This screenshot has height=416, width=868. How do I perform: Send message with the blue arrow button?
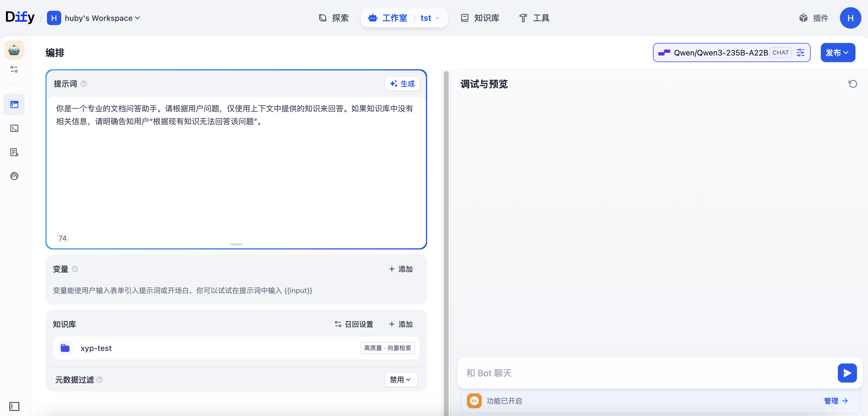click(x=847, y=373)
